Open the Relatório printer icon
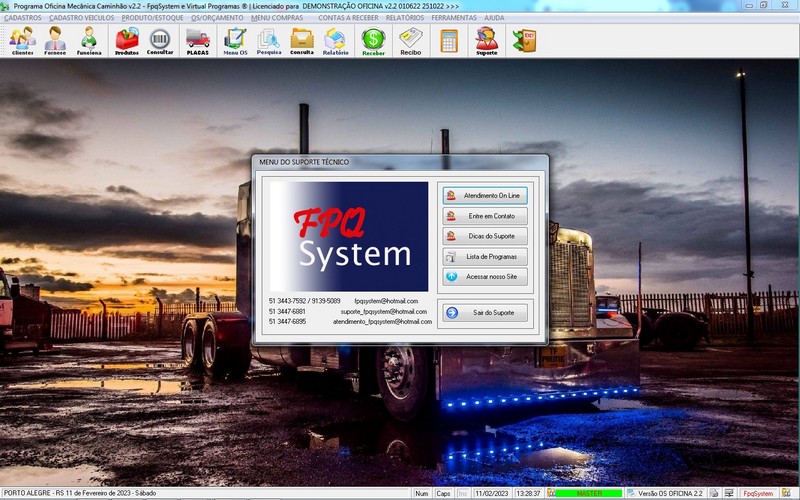 pyautogui.click(x=335, y=41)
